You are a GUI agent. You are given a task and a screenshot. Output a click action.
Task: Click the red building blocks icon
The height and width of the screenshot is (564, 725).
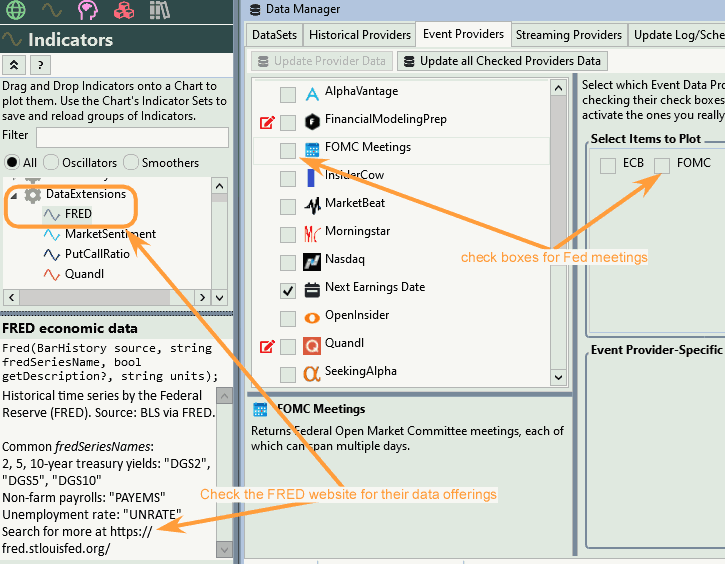124,11
